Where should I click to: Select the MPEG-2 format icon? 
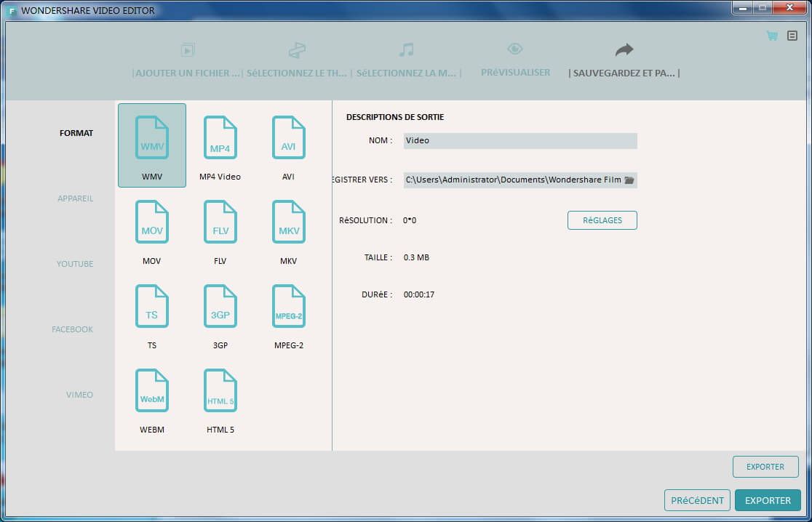(288, 306)
